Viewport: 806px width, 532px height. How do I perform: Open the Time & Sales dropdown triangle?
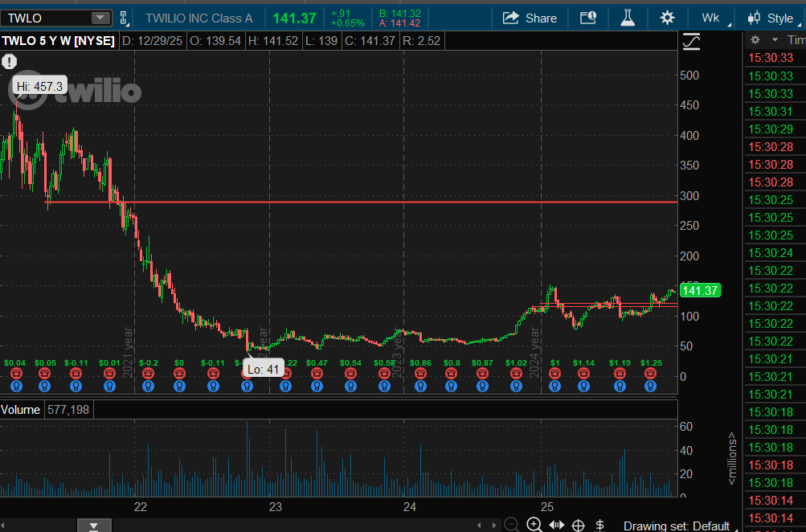[x=775, y=39]
